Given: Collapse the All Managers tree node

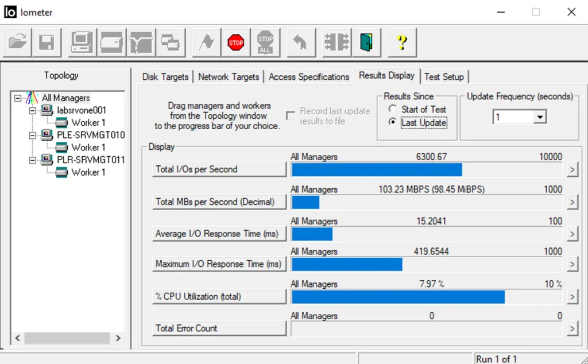Looking at the screenshot, I should pyautogui.click(x=18, y=98).
